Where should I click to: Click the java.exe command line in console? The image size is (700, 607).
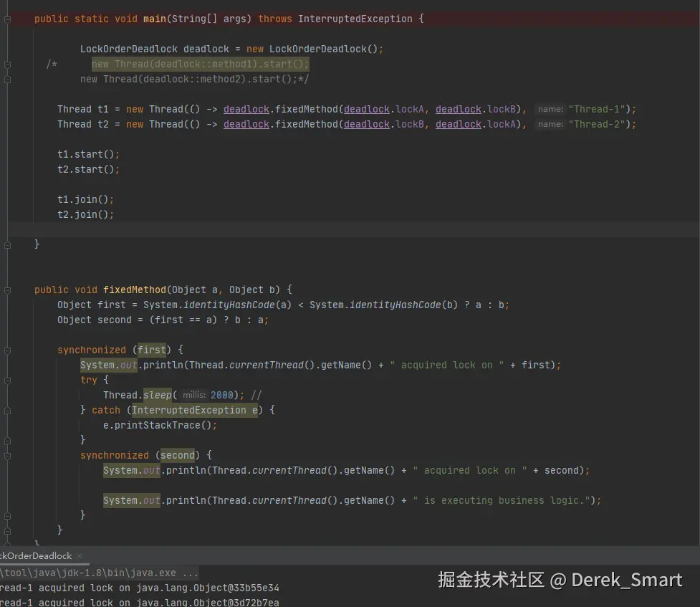click(x=99, y=573)
